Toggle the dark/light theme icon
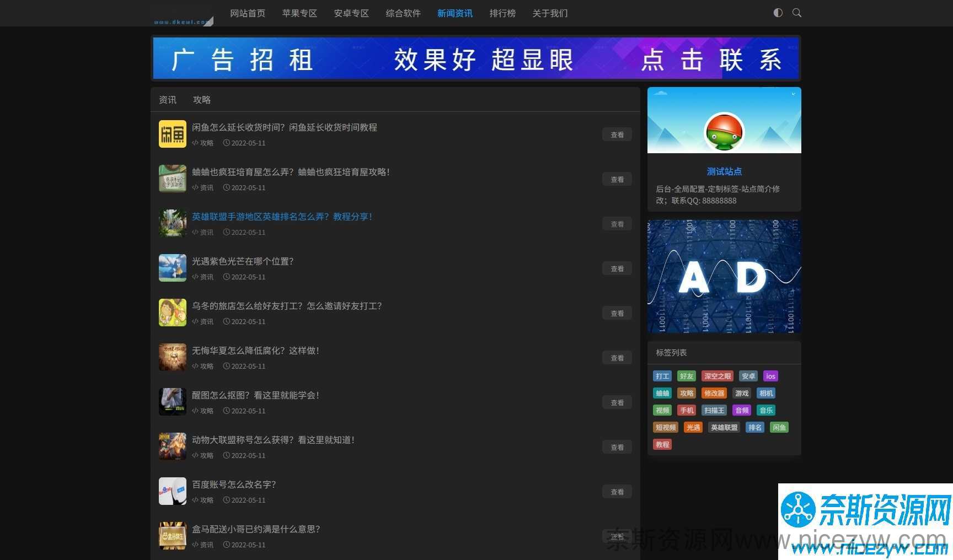Screen dimensions: 953x560 click(778, 13)
